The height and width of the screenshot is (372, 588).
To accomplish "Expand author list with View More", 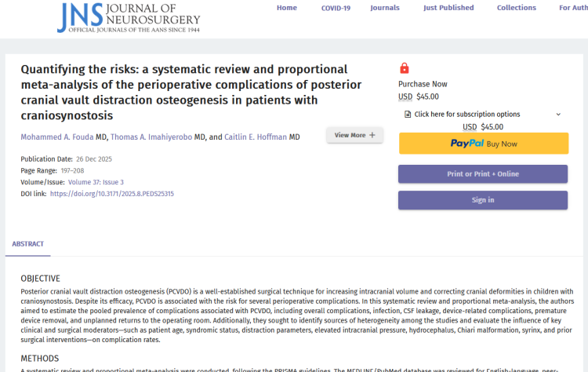I will 354,135.
